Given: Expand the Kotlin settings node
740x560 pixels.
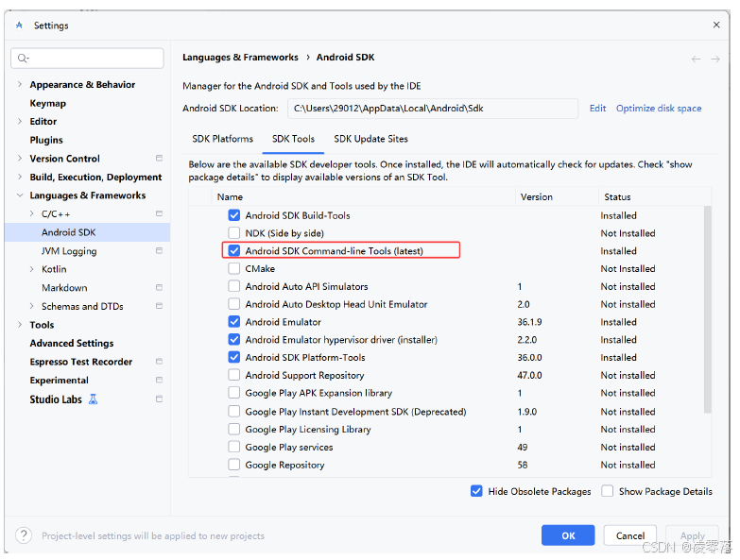Looking at the screenshot, I should click(32, 269).
